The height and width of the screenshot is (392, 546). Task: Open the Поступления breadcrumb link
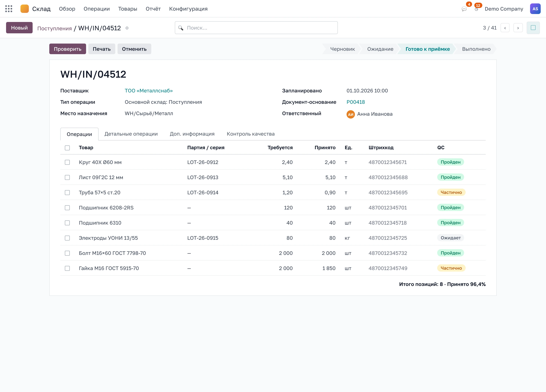coord(54,28)
